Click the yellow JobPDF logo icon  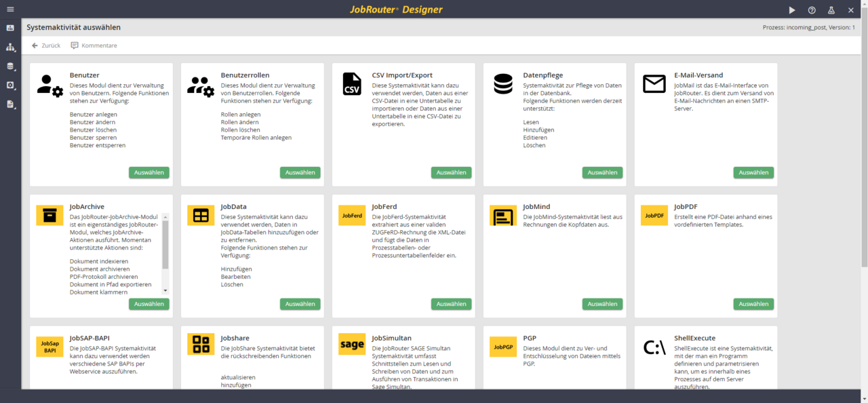[x=654, y=215]
